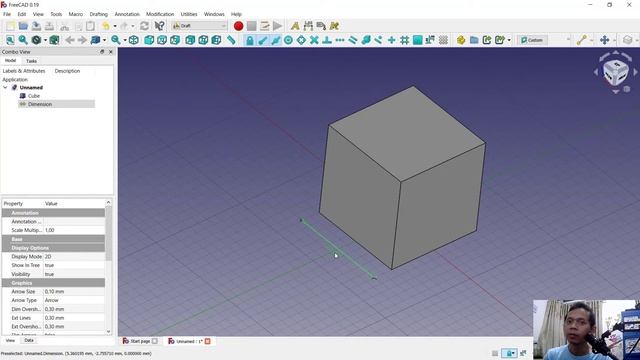Close the Combo View panel
The image size is (640, 360).
point(111,52)
